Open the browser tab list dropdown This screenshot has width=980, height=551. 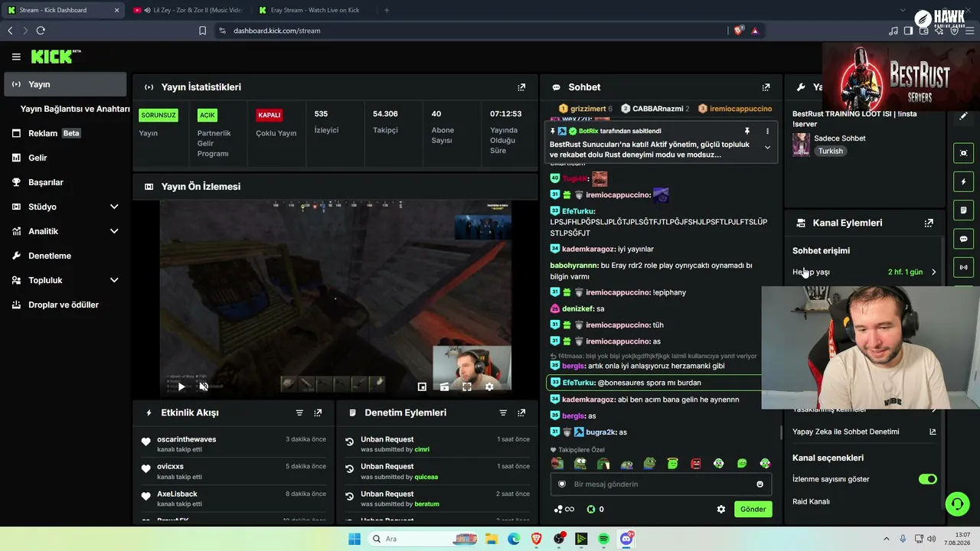coord(903,10)
